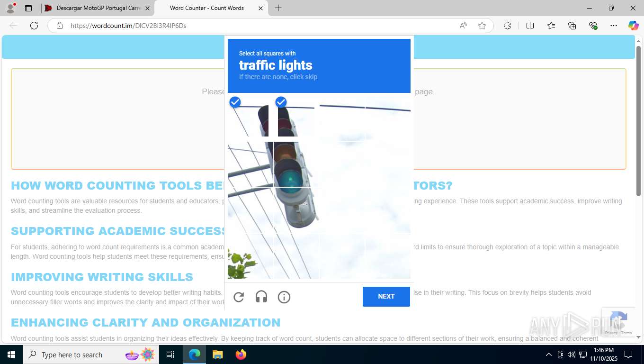
Task: Switch to the Descargar MotoGP Portugal tab
Action: click(98, 8)
